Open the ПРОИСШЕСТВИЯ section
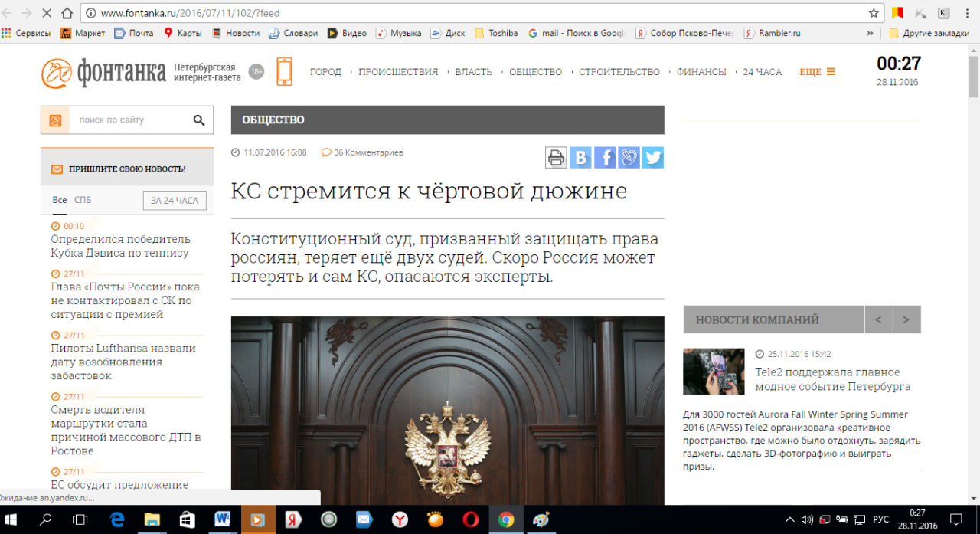The width and height of the screenshot is (980, 534). click(398, 72)
